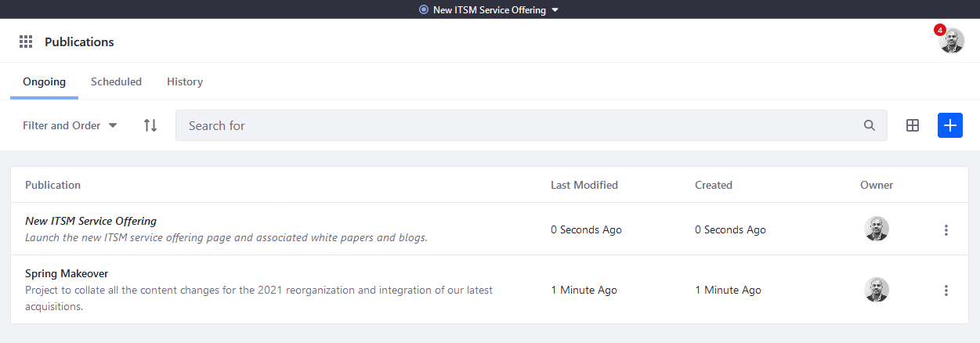Image resolution: width=980 pixels, height=343 pixels.
Task: Open the Spring Makeover publication
Action: pyautogui.click(x=67, y=273)
